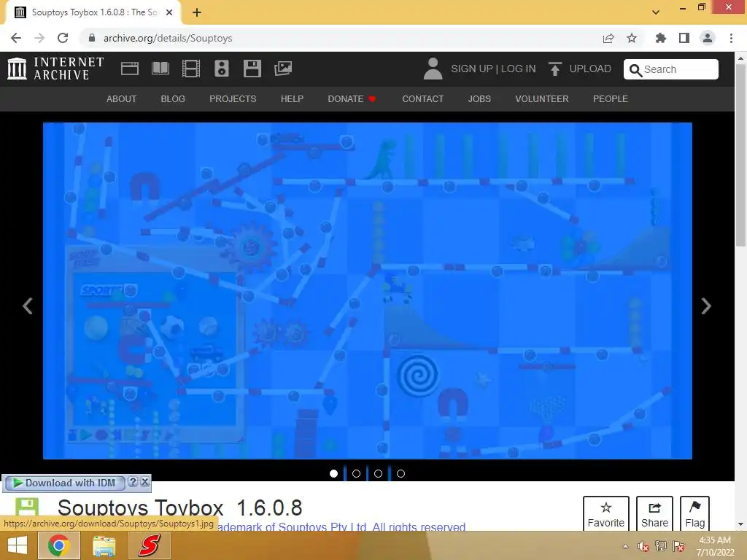Open the Images icon
This screenshot has width=747, height=560.
(283, 69)
